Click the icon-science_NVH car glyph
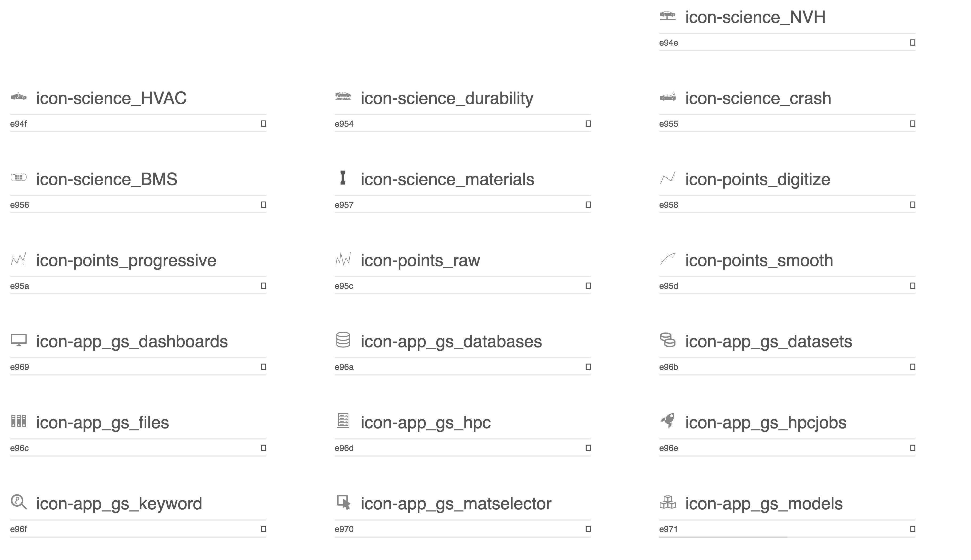Viewport: 971px width, 560px height. (667, 16)
